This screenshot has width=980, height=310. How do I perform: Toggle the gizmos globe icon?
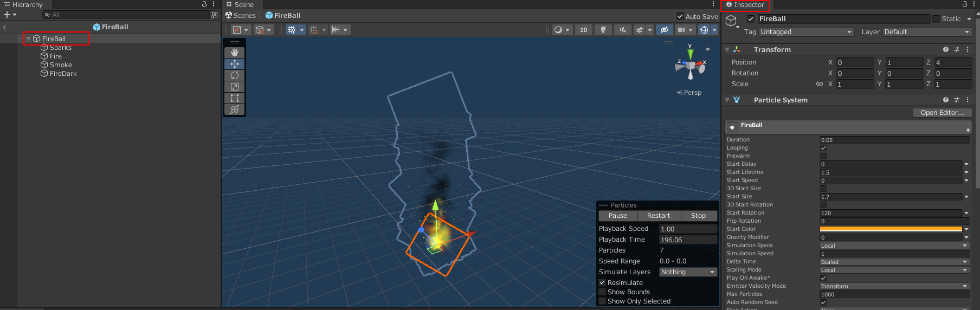(x=704, y=30)
